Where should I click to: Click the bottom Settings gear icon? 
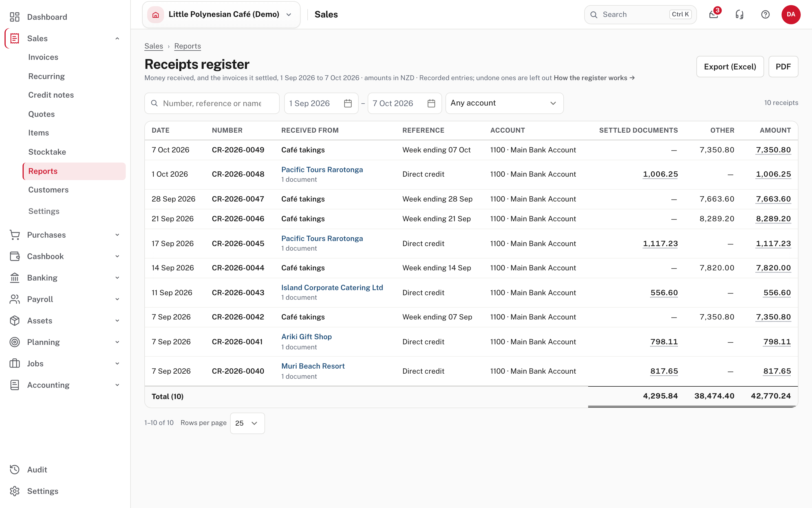14,491
